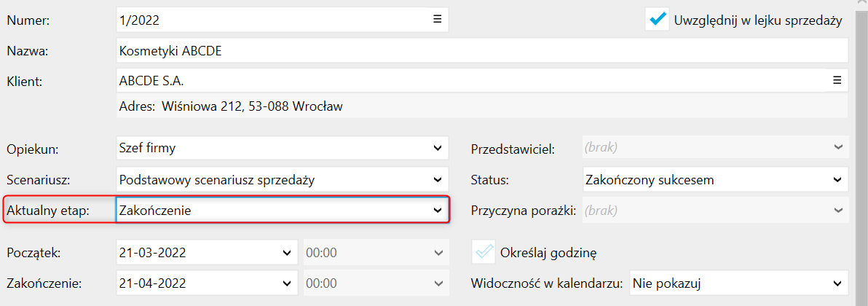Open the Opiekun dropdown
The width and height of the screenshot is (868, 306).
tap(437, 149)
